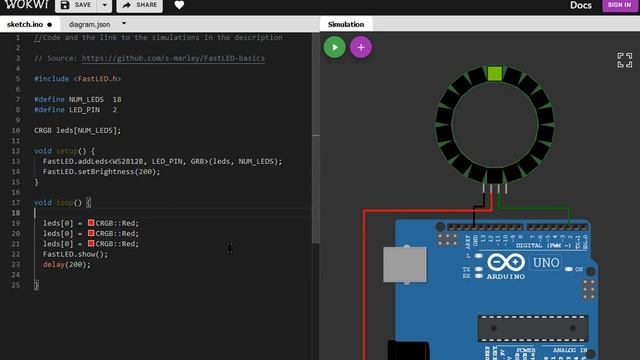Viewport: 640px width, 360px height.
Task: Click the NUM_LEDS 18 define line
Action: tap(78, 99)
